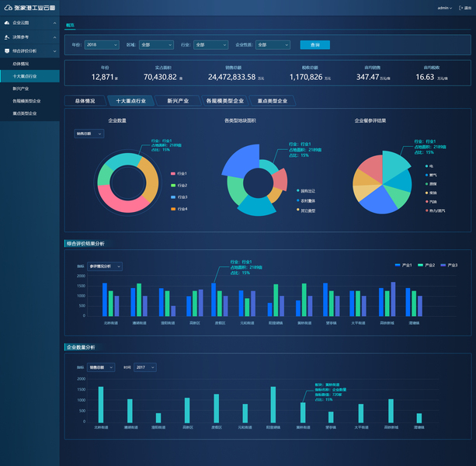This screenshot has width=476, height=466.
Task: Switch to the 新兴产业 tab
Action: pos(178,101)
